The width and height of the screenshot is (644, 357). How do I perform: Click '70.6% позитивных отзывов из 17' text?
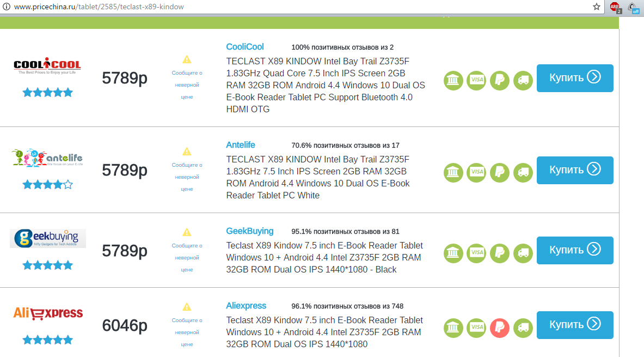tap(346, 145)
